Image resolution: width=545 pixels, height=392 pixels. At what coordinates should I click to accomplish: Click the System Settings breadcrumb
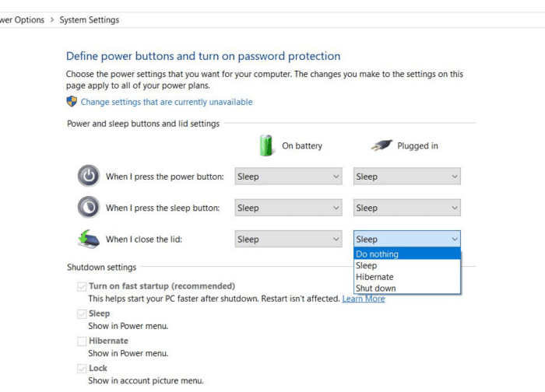point(90,19)
